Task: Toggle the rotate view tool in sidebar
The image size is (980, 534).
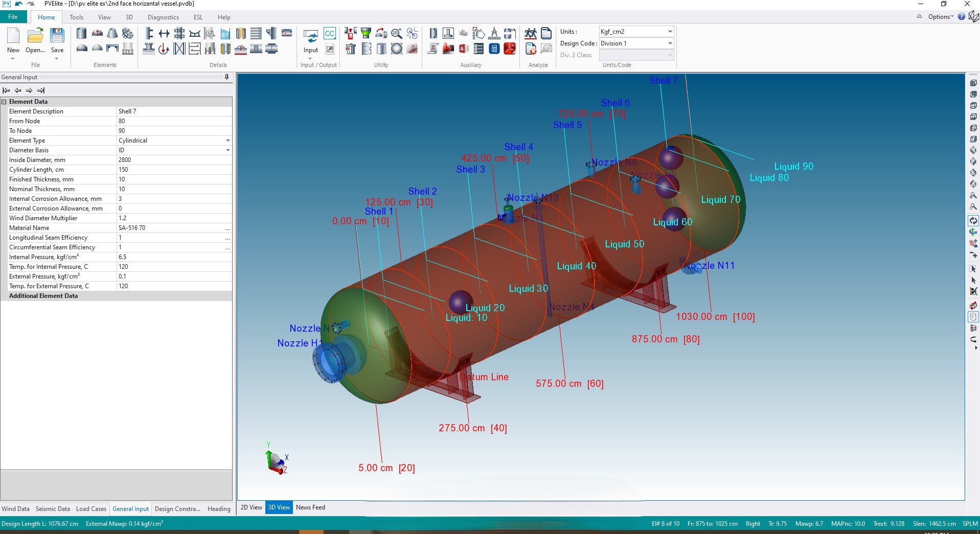Action: click(x=973, y=221)
